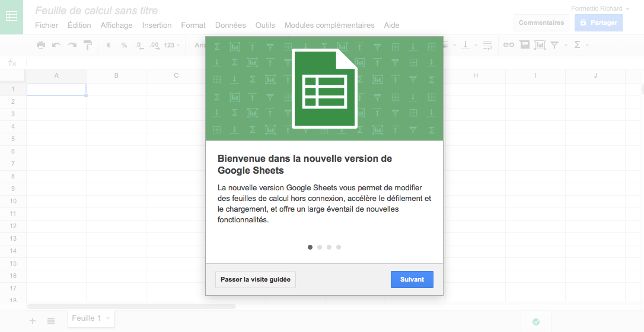The width and height of the screenshot is (644, 332).
Task: Click Passer la visite guidée button
Action: click(256, 279)
